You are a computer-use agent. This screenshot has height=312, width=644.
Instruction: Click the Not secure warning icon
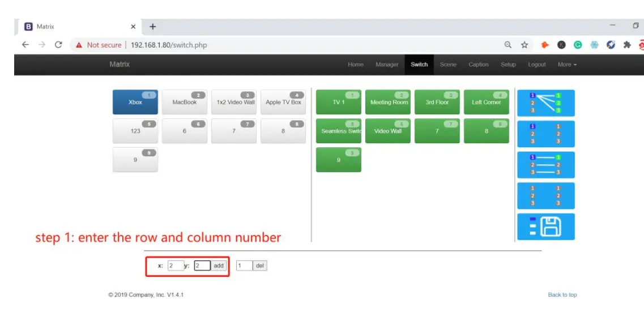79,45
